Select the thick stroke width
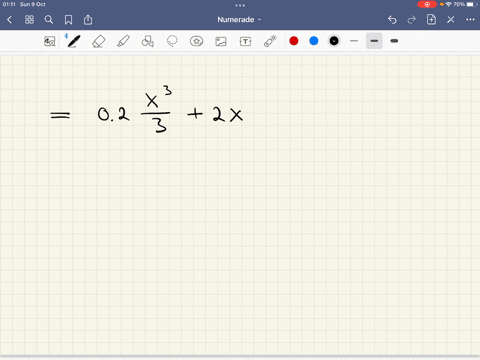 pyautogui.click(x=394, y=41)
